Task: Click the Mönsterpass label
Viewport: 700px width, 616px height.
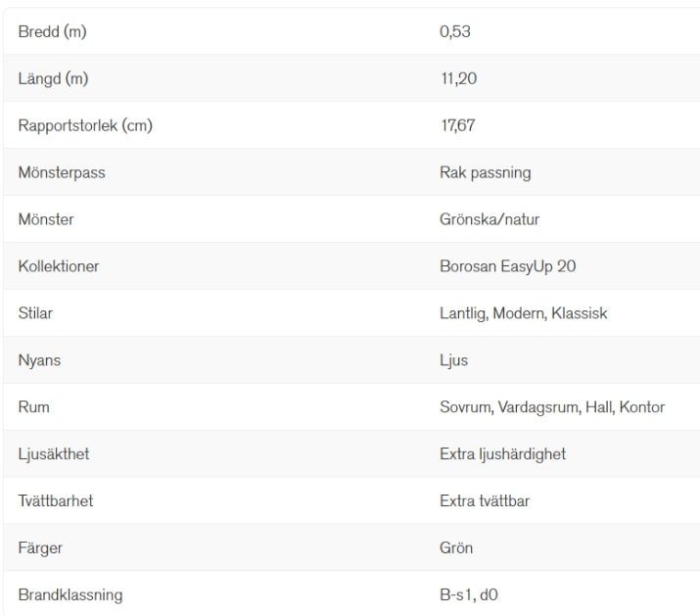Action: tap(62, 172)
